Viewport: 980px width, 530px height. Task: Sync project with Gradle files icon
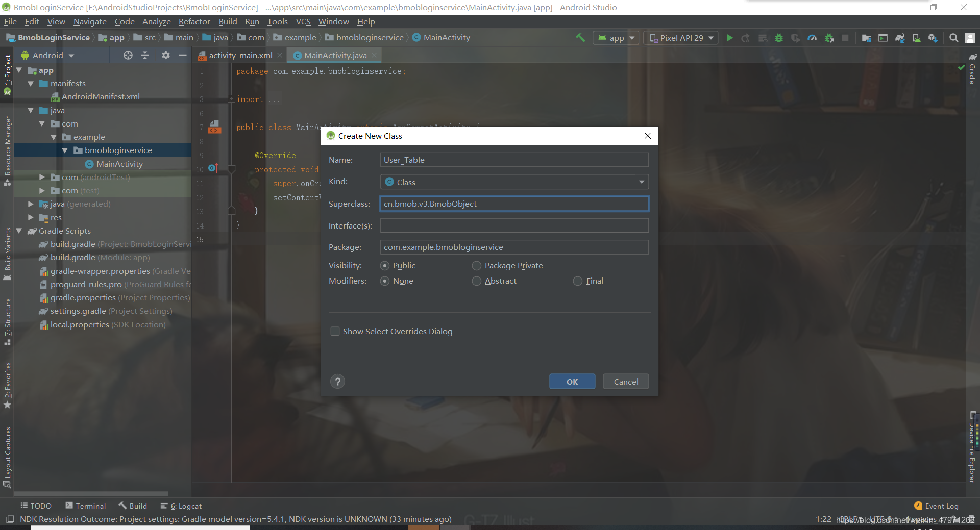coord(900,38)
